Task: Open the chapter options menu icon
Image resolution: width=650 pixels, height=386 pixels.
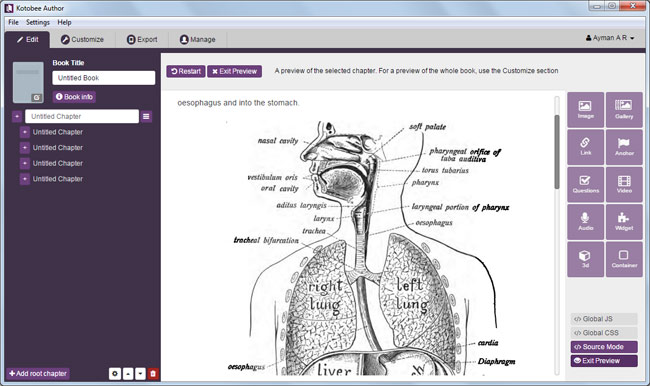Action: click(x=146, y=117)
